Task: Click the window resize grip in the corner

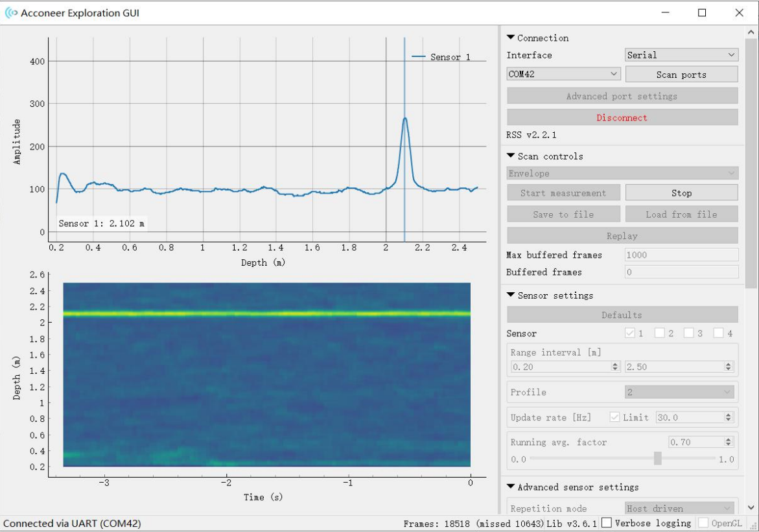Action: point(753,526)
